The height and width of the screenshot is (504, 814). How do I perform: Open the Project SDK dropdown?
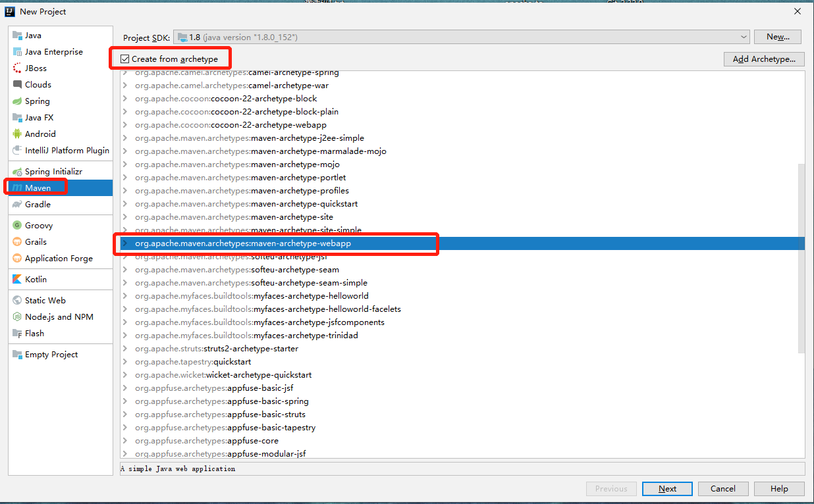(461, 38)
